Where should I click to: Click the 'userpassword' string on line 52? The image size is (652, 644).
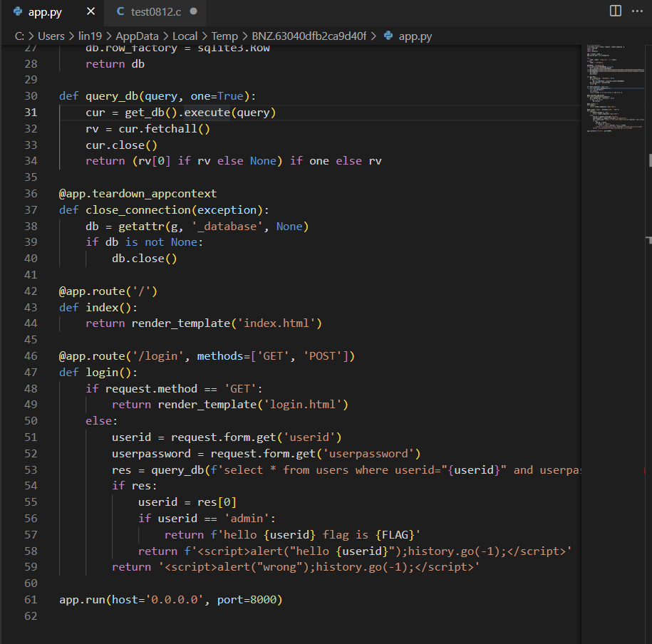(368, 454)
